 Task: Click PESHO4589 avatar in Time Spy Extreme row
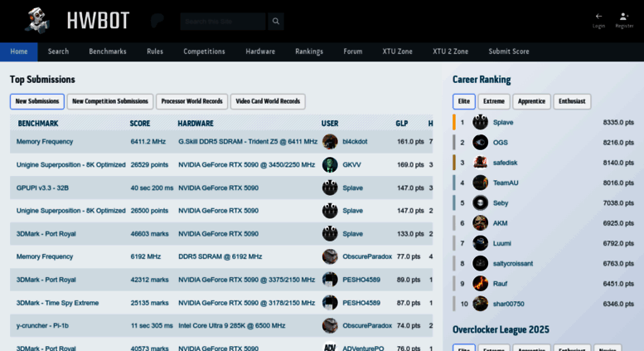pyautogui.click(x=330, y=303)
